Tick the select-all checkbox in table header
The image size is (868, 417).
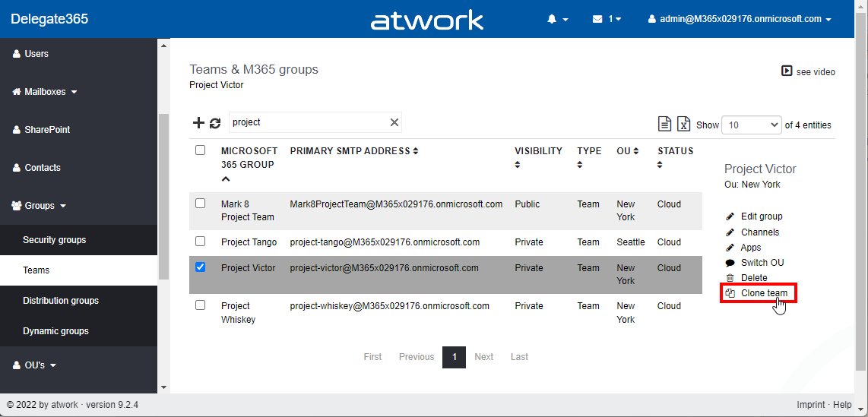201,150
